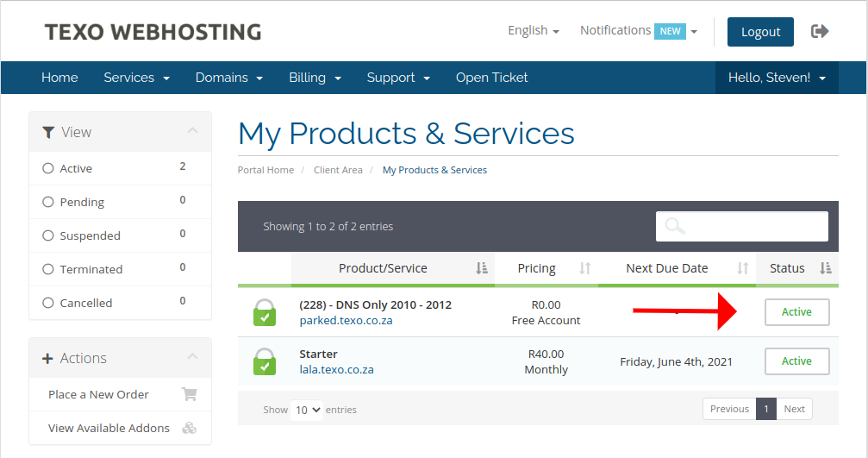Open the Domains menu
The height and width of the screenshot is (458, 868).
click(x=229, y=78)
